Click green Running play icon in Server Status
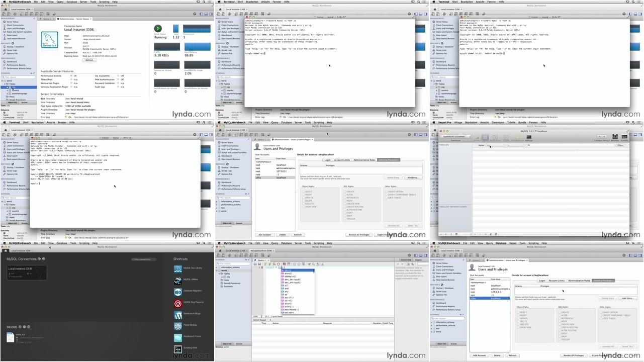644x362 pixels. click(158, 29)
